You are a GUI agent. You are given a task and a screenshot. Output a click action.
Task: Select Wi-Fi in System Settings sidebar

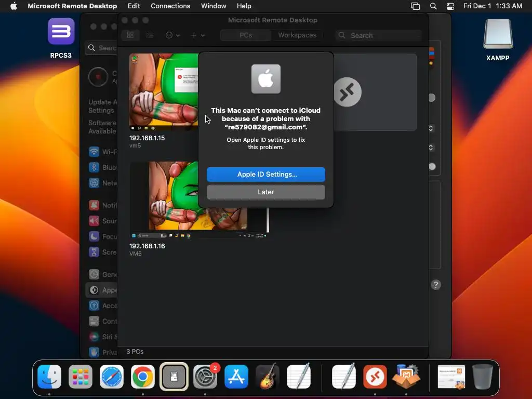point(102,152)
